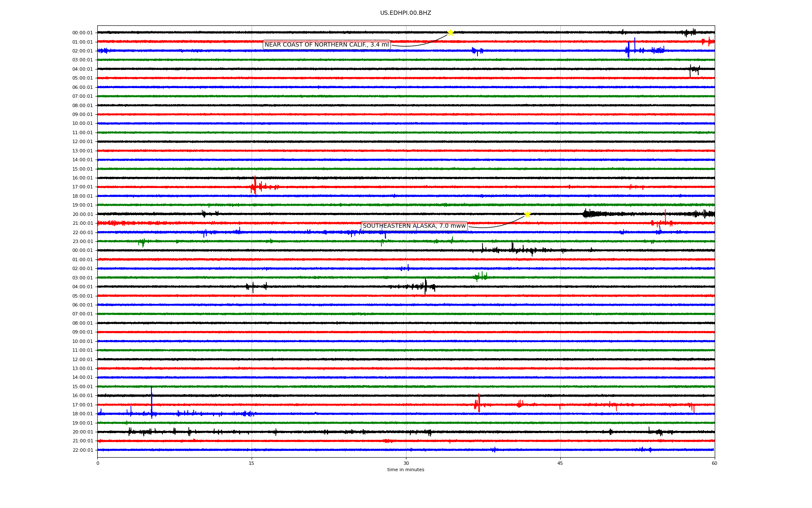
Task: Click the 0 tick on the time axis
Action: [x=98, y=463]
